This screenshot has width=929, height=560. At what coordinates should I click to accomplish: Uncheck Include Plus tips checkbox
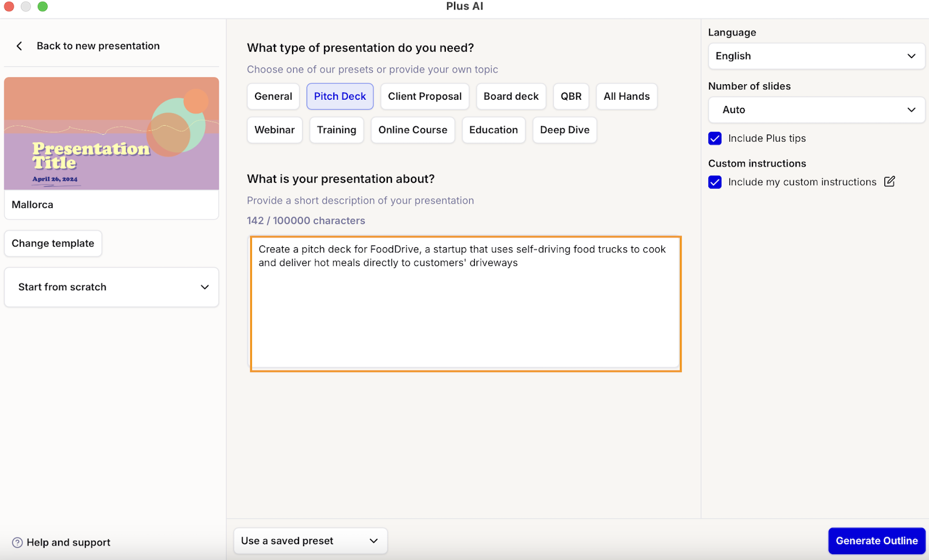point(715,138)
